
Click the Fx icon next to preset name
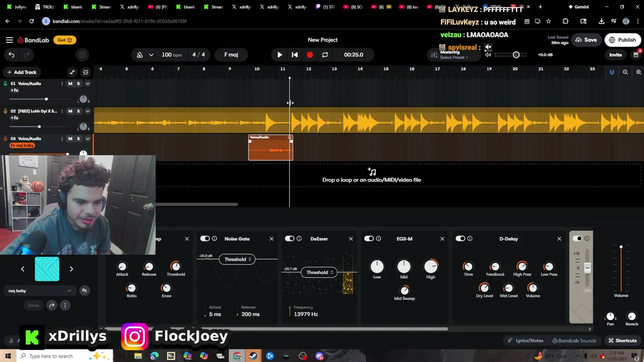[85, 291]
